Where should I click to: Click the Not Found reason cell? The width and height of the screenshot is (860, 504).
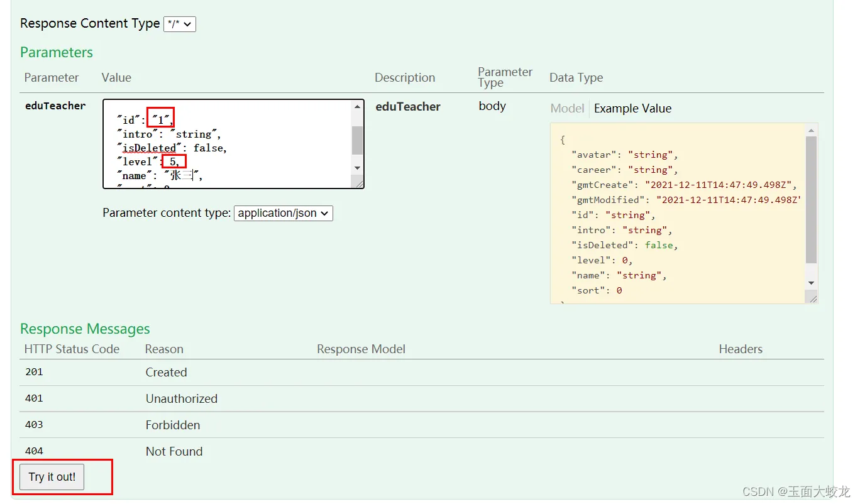pyautogui.click(x=174, y=452)
